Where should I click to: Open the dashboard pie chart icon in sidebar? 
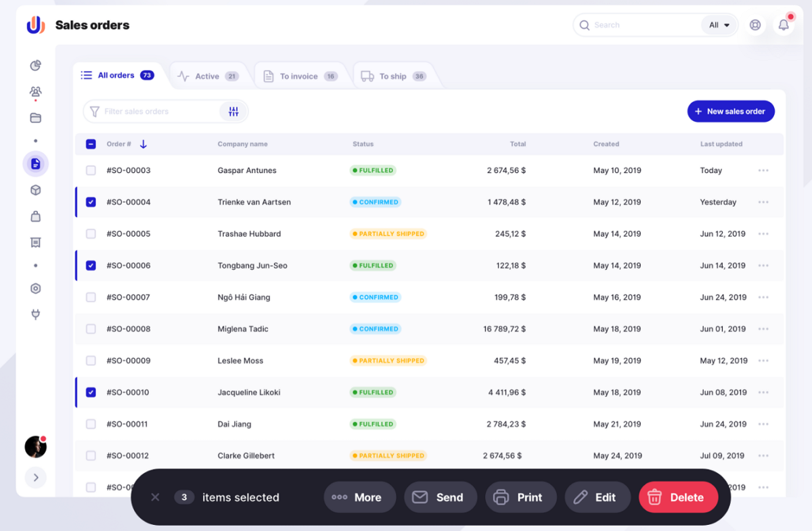pos(36,66)
